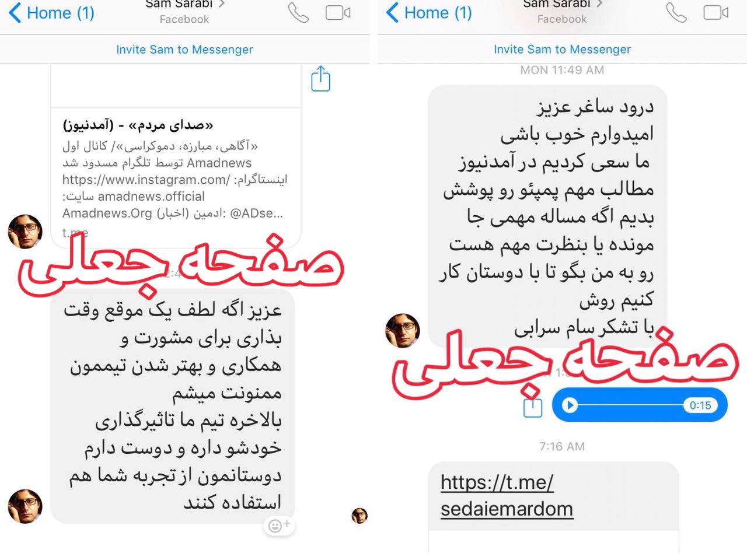Tap sender avatar beside last left message

click(x=25, y=506)
